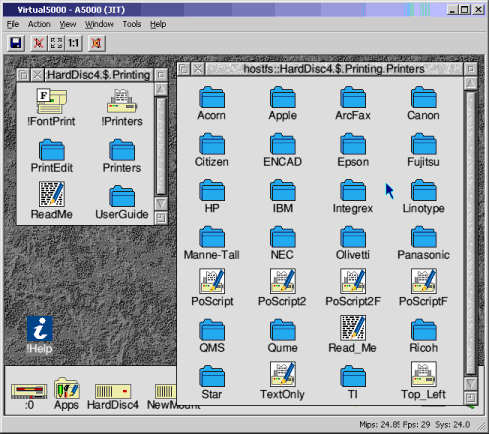489x434 pixels.
Task: Select the ENCAD folder
Action: point(283,150)
